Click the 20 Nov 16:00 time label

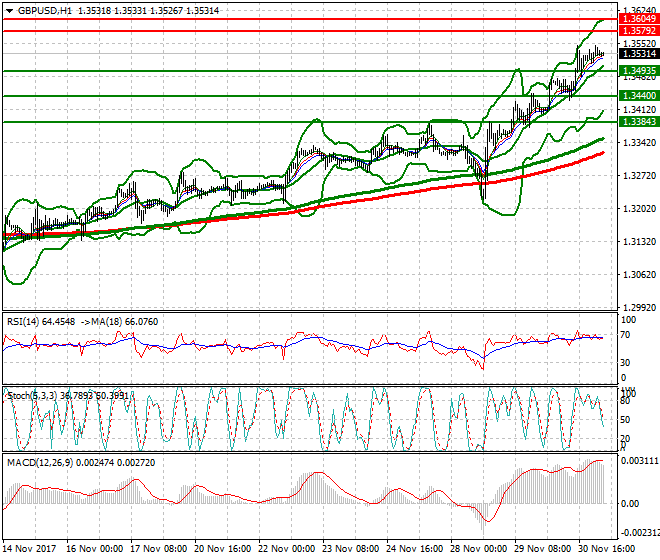coord(223,549)
